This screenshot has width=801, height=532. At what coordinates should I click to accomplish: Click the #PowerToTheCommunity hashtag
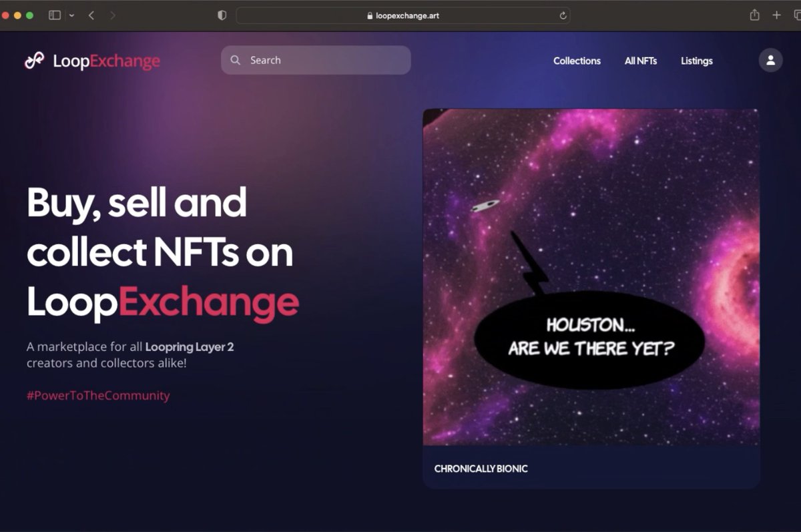coord(98,395)
